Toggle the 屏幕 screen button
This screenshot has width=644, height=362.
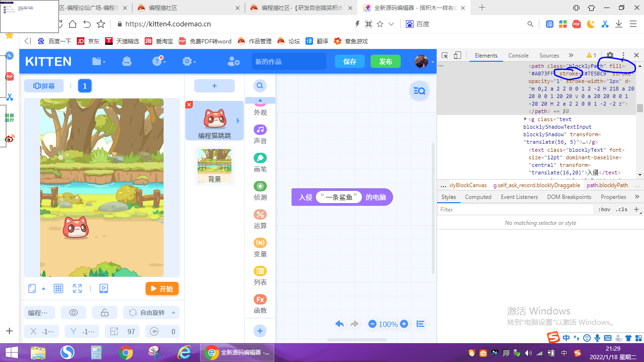44,86
